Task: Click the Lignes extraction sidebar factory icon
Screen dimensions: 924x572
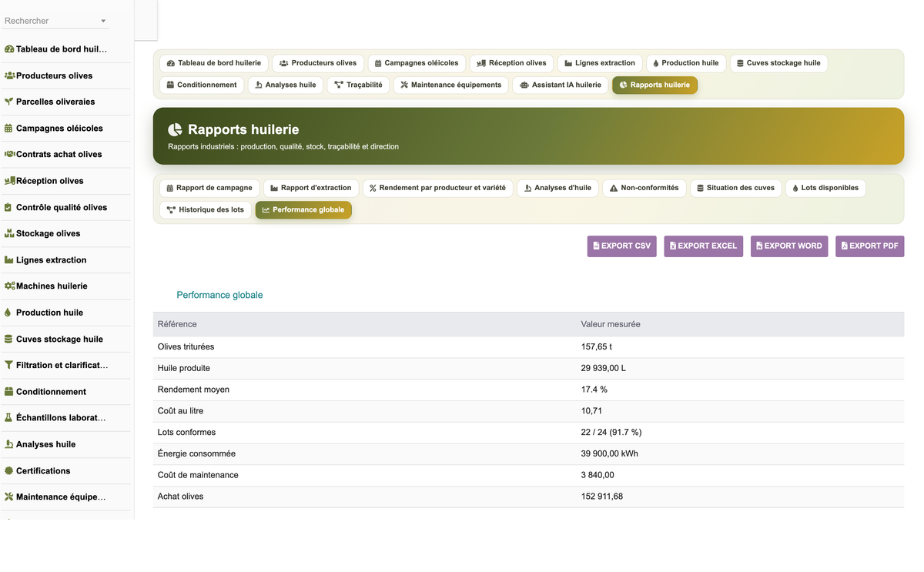Action: coord(9,260)
